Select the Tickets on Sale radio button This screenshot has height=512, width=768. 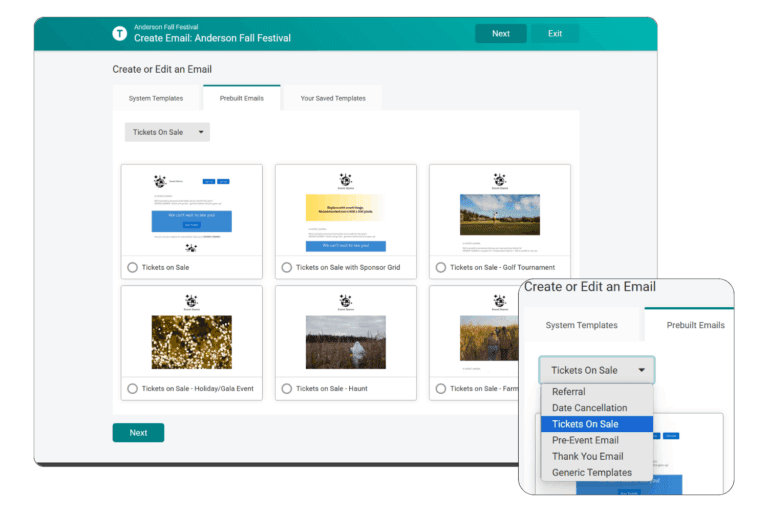[x=133, y=267]
